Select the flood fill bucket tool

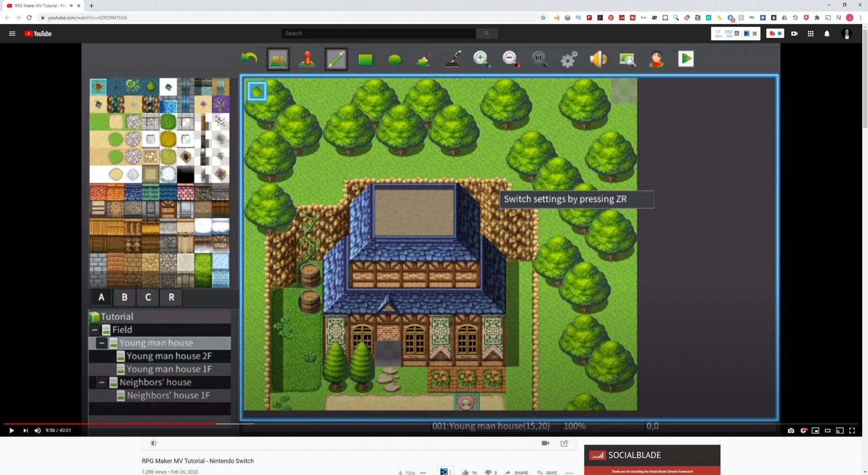click(x=424, y=60)
